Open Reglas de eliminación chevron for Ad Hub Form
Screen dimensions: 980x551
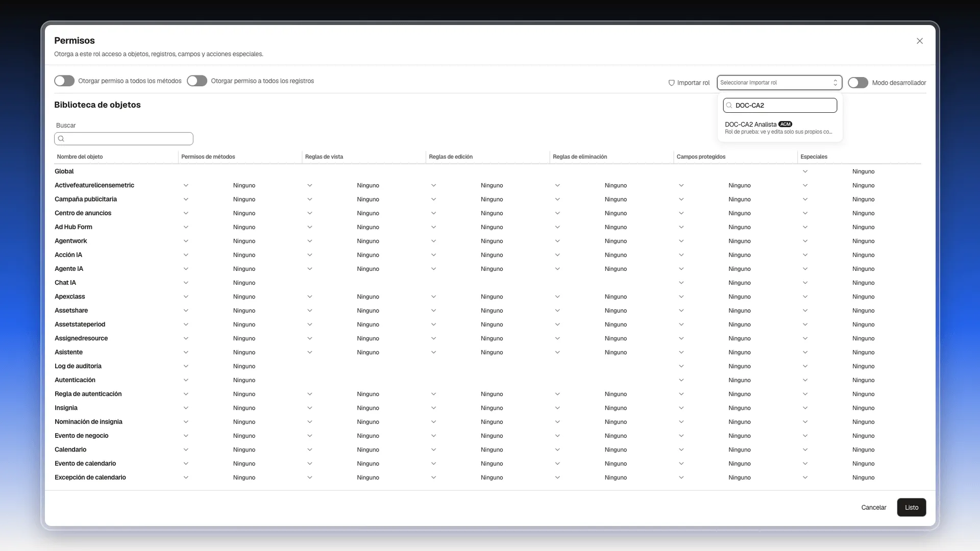[557, 227]
